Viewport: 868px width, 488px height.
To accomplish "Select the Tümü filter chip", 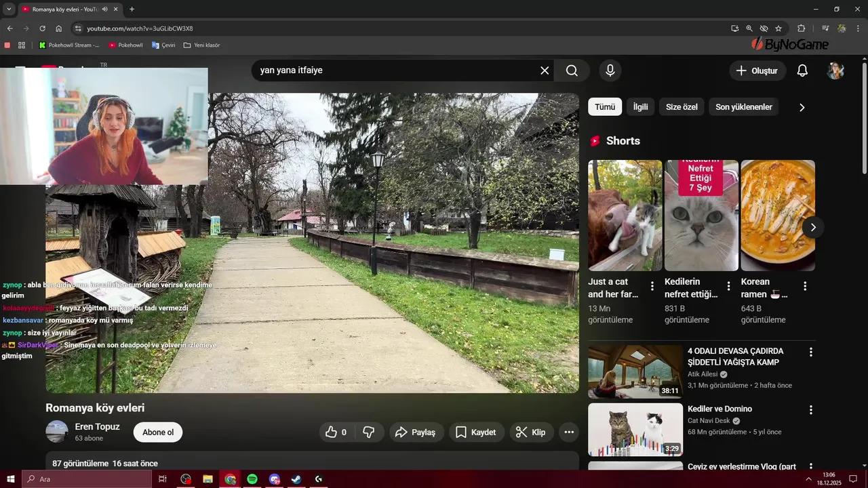I will pyautogui.click(x=605, y=107).
